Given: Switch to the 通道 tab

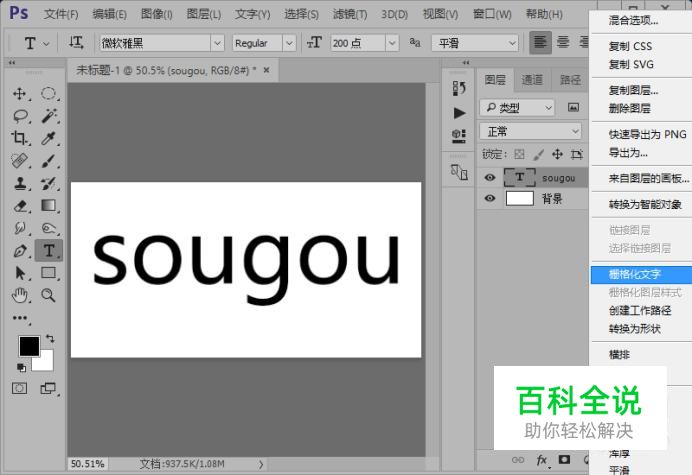Looking at the screenshot, I should click(532, 80).
